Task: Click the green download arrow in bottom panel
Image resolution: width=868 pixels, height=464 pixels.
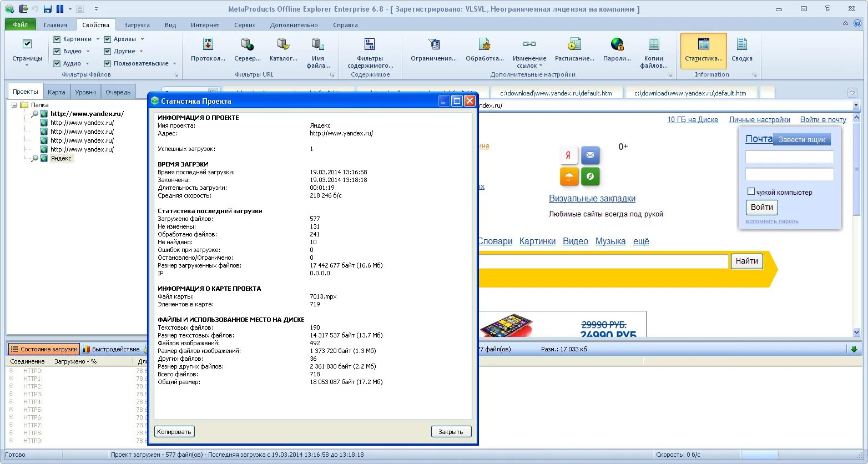Action: click(x=854, y=349)
